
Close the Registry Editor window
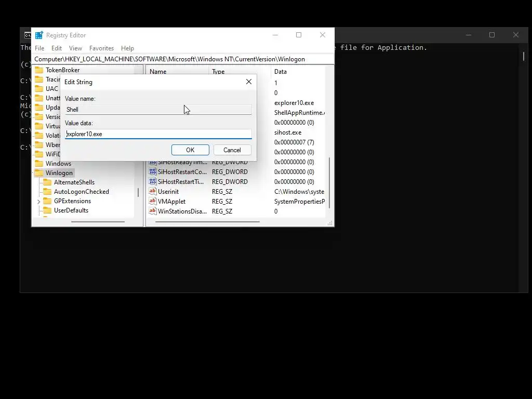point(323,35)
